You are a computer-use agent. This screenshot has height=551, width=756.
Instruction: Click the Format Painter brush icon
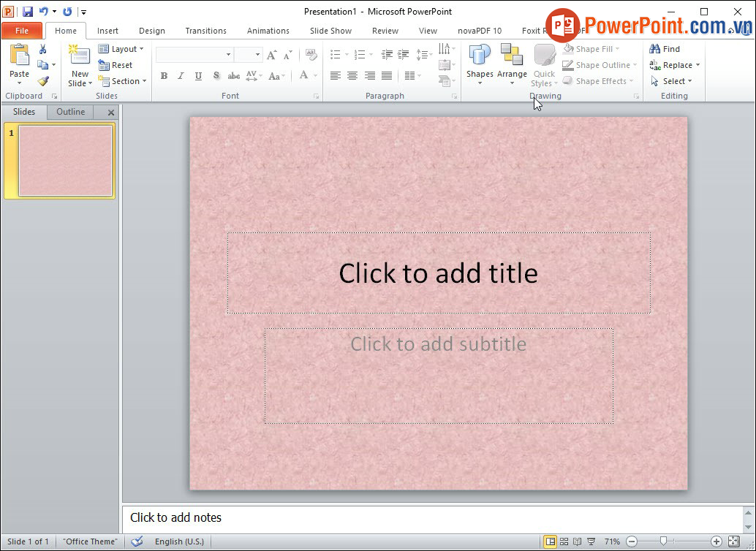[43, 81]
